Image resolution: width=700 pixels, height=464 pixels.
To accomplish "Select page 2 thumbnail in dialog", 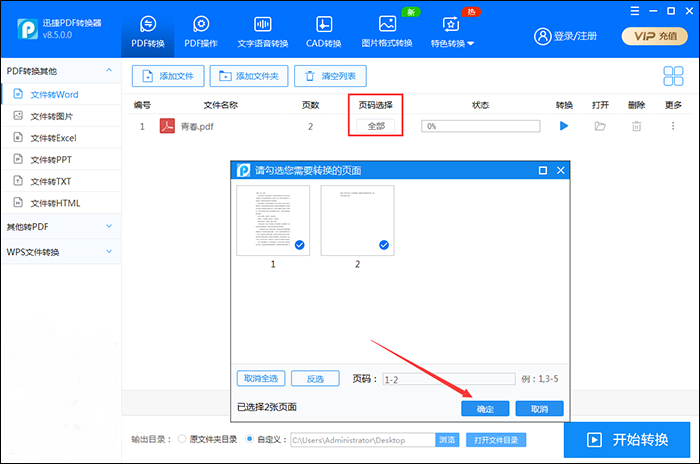I will (357, 220).
